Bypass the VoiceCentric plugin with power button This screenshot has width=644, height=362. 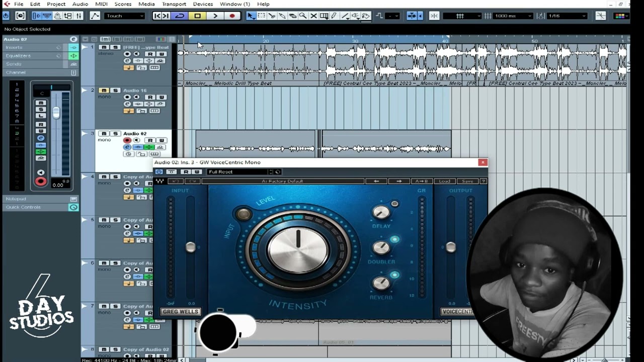[159, 172]
